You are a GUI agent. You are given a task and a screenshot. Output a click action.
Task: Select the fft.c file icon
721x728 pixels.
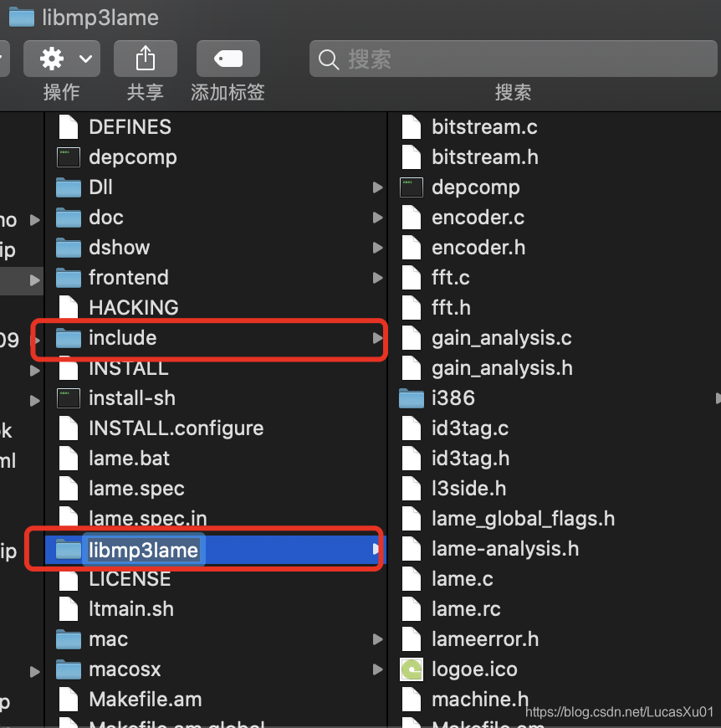(411, 278)
